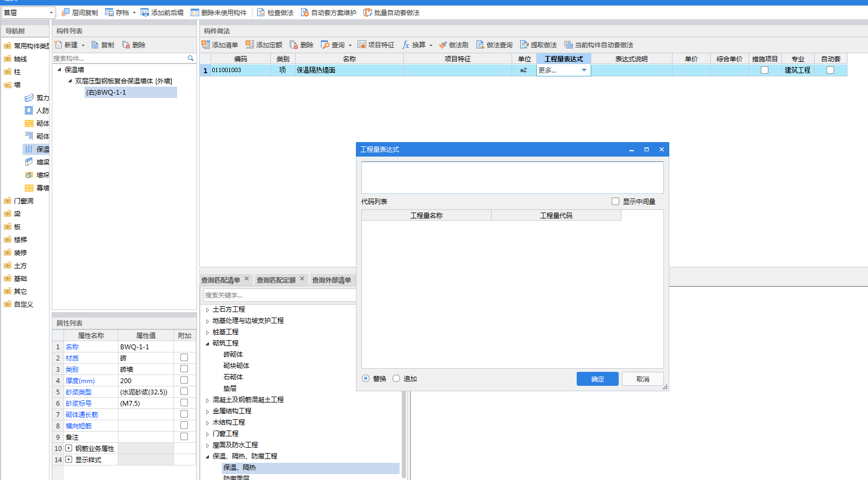Toggle 附加 checkbox for 砂浆类型 row
This screenshot has width=868, height=480.
tap(184, 391)
